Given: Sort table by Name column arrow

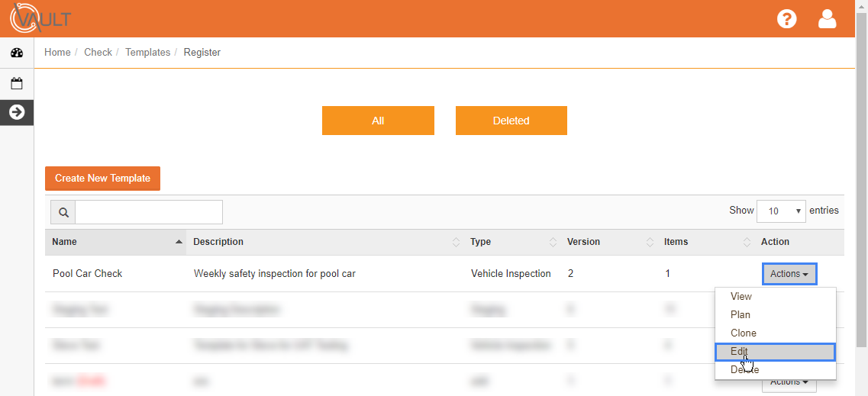Looking at the screenshot, I should [x=178, y=242].
